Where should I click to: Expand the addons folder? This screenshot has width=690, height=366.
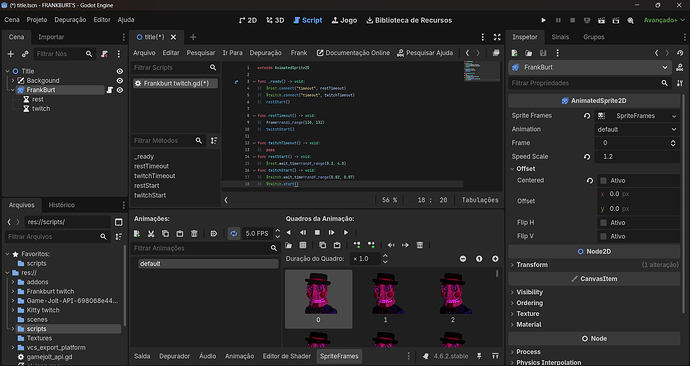coord(13,282)
